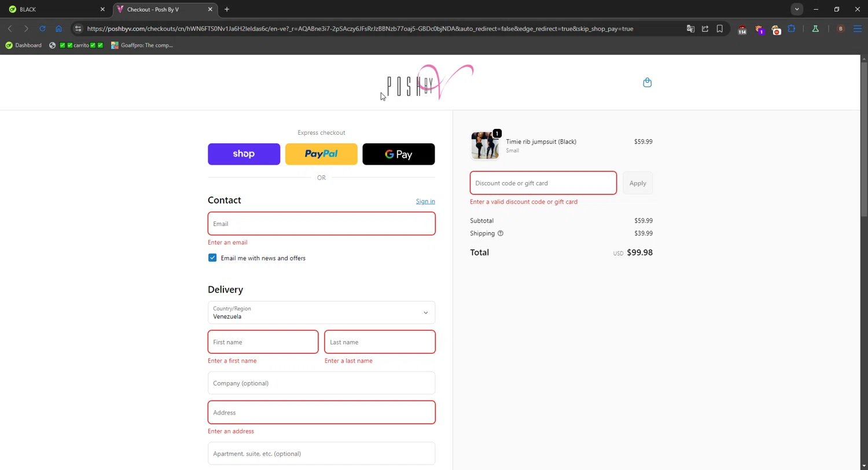Focus the Last name field

pyautogui.click(x=380, y=342)
